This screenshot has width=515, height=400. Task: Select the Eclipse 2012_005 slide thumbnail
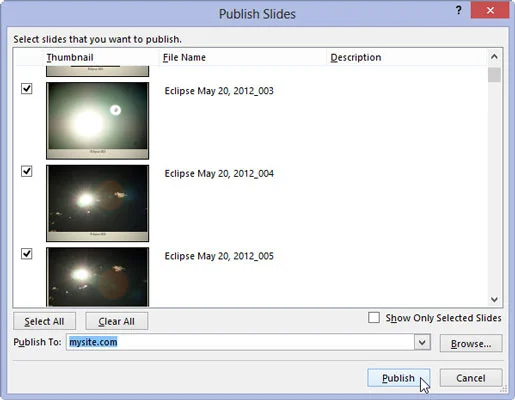tap(98, 277)
